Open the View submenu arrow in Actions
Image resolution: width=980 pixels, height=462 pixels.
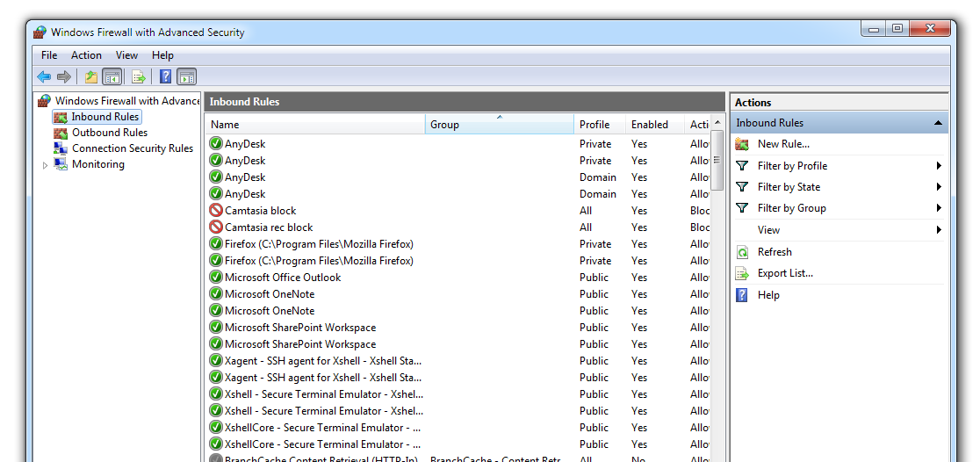[939, 230]
